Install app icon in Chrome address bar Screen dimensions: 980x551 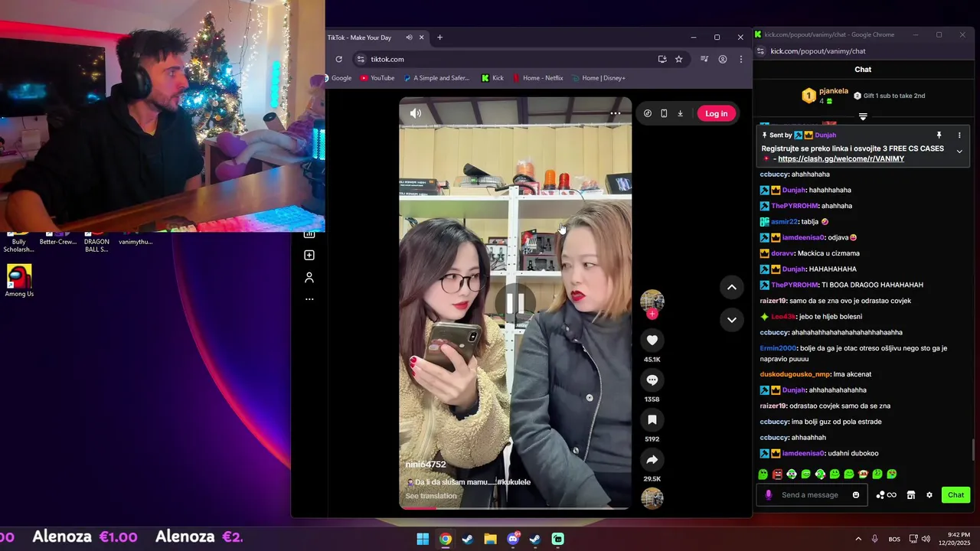662,59
